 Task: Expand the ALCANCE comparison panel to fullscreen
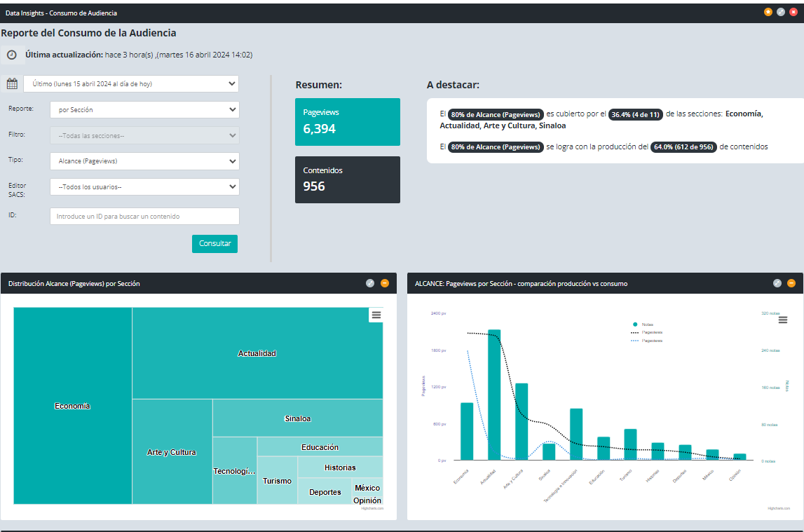click(x=777, y=283)
